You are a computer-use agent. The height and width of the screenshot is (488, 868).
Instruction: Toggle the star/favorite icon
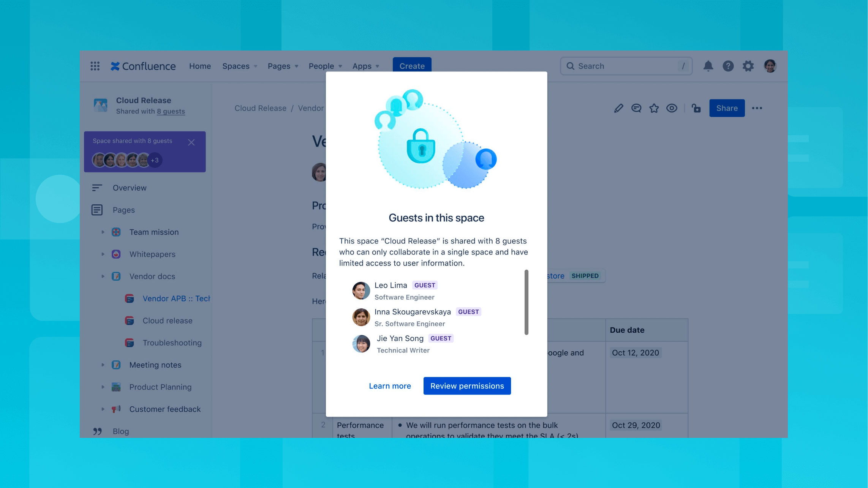coord(654,108)
